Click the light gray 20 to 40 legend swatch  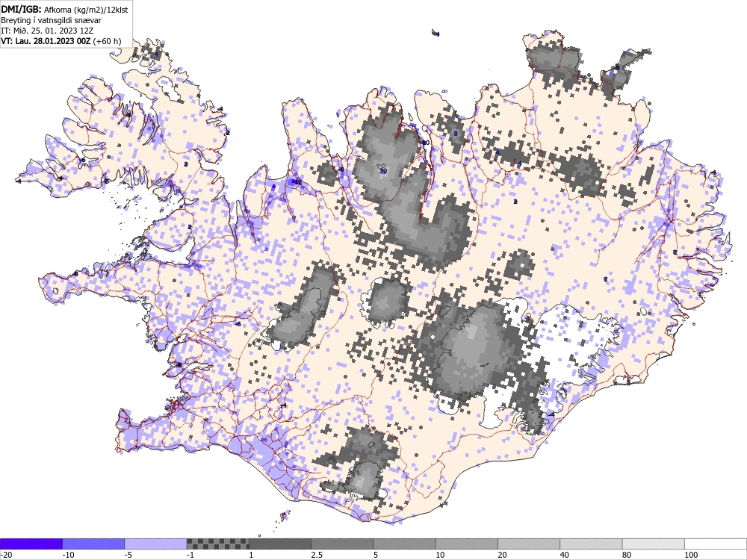529,544
